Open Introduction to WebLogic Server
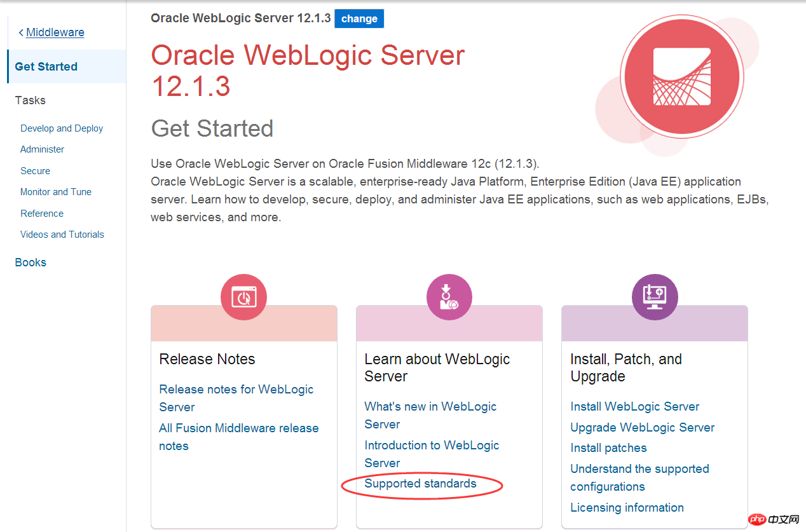 click(432, 454)
